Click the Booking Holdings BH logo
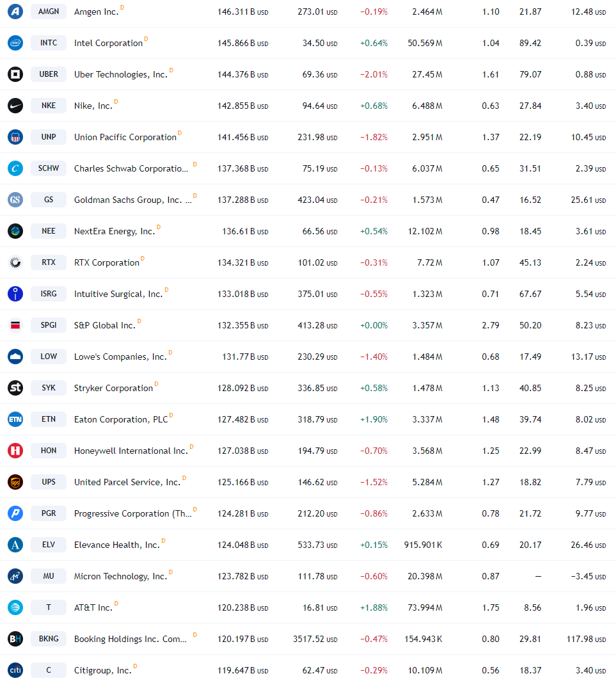 pos(15,639)
